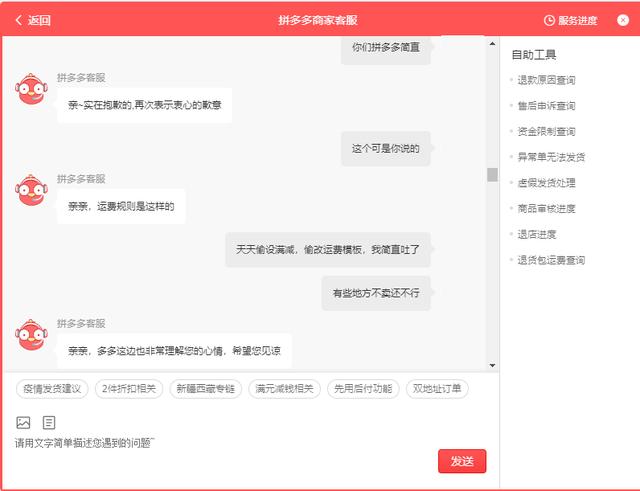The width and height of the screenshot is (640, 491).
Task: Choose the 新疆西藏专链 quick tag
Action: coord(206,389)
